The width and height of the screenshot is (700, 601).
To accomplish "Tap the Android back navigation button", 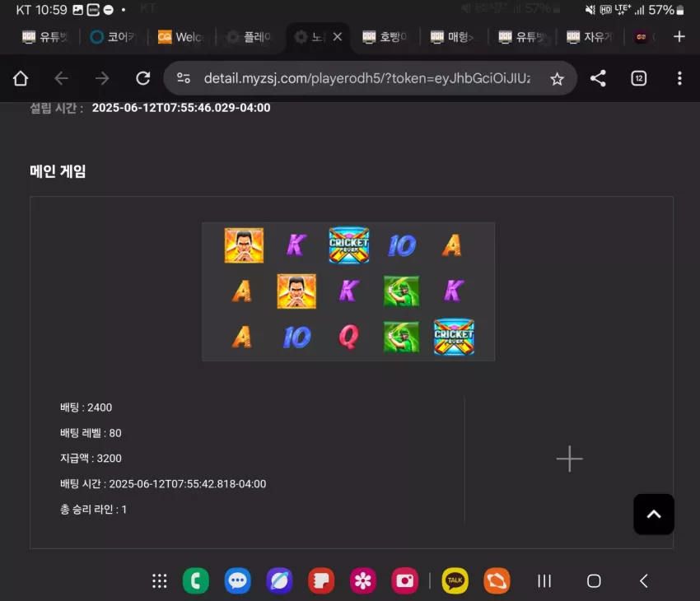I will click(x=644, y=581).
